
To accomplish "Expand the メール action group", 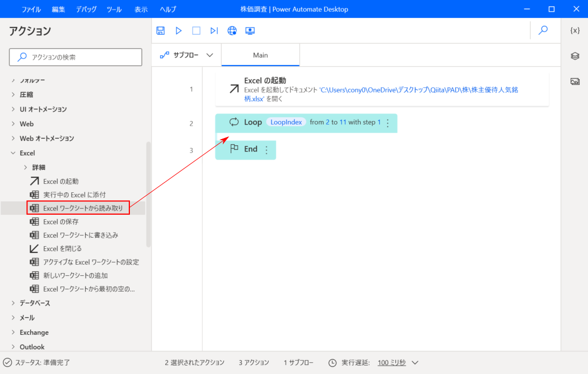I will (13, 318).
